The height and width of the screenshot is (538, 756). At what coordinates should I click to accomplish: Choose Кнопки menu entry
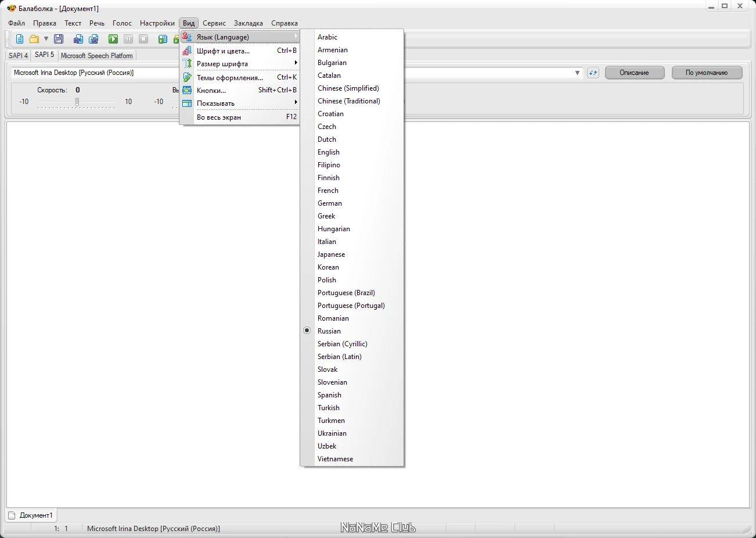click(x=240, y=90)
